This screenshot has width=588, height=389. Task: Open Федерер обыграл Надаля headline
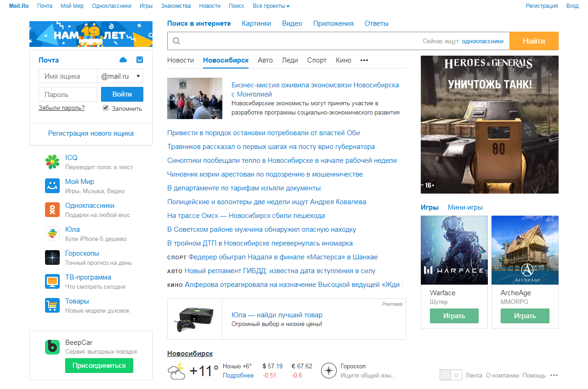283,257
